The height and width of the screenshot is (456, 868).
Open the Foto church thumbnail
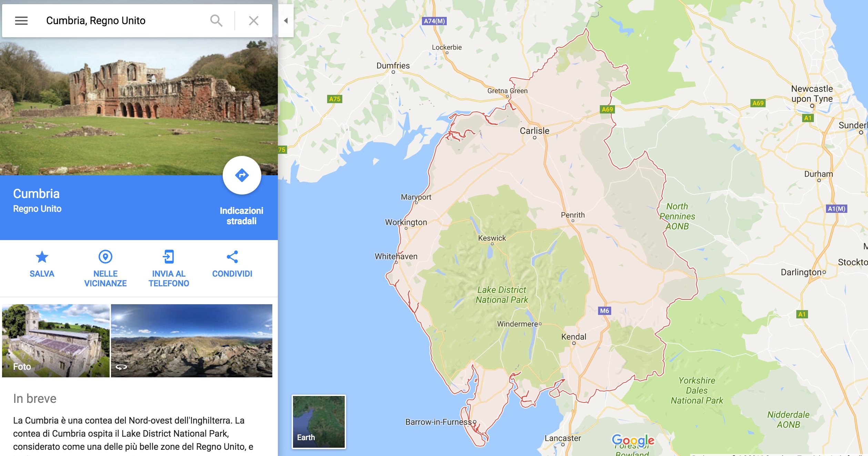[x=56, y=341]
